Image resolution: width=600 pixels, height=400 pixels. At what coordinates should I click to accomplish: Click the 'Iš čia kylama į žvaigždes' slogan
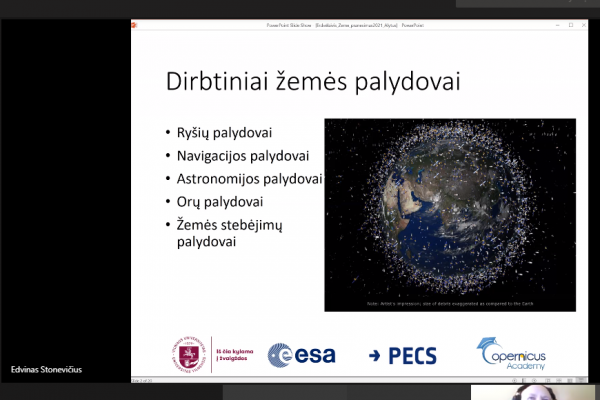[x=235, y=355]
